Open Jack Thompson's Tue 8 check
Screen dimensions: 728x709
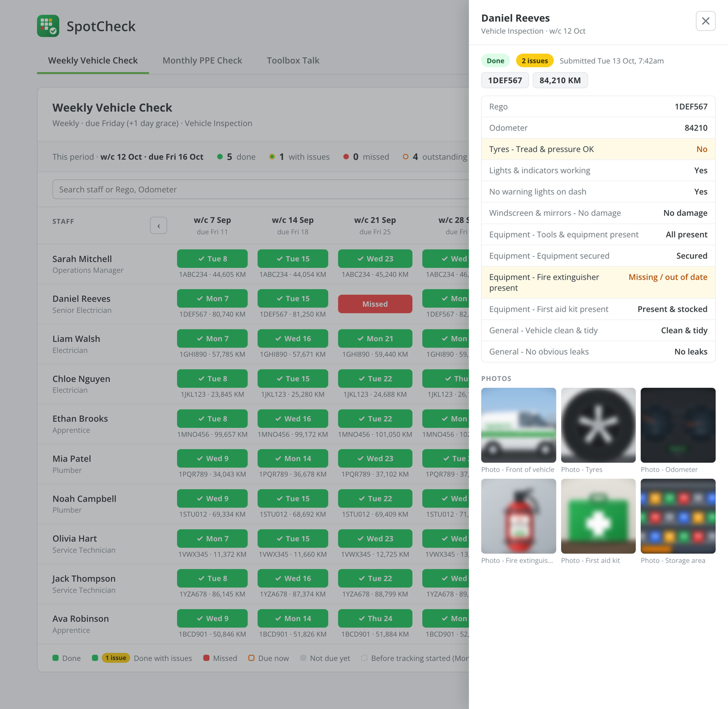(212, 579)
